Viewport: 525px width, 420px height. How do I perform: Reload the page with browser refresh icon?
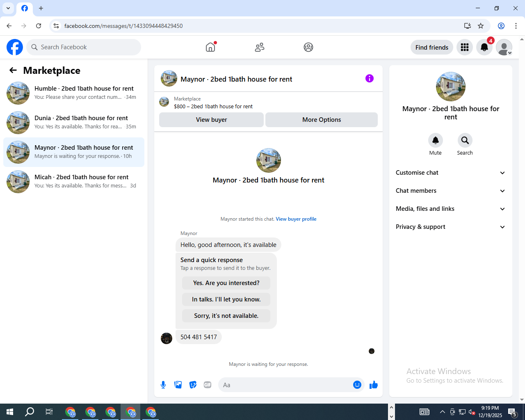(x=39, y=26)
